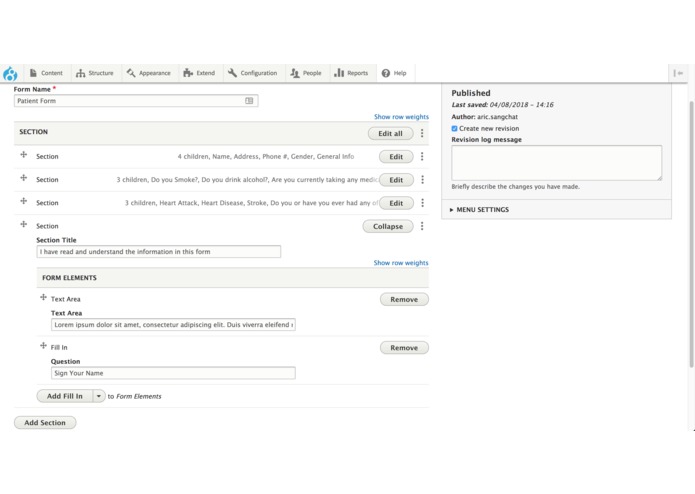695x494 pixels.
Task: Toggle the Create new revision checkbox
Action: tap(454, 128)
